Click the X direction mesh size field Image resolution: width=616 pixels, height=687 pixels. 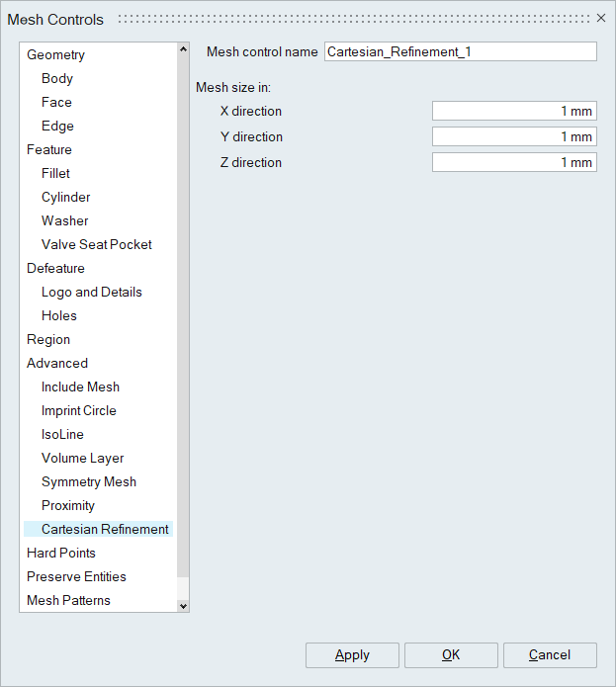point(513,111)
